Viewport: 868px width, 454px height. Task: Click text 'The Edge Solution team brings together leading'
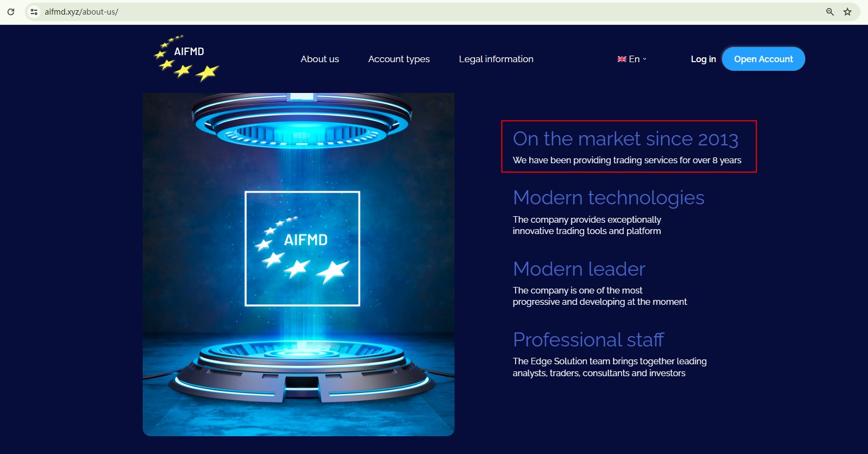pyautogui.click(x=610, y=361)
